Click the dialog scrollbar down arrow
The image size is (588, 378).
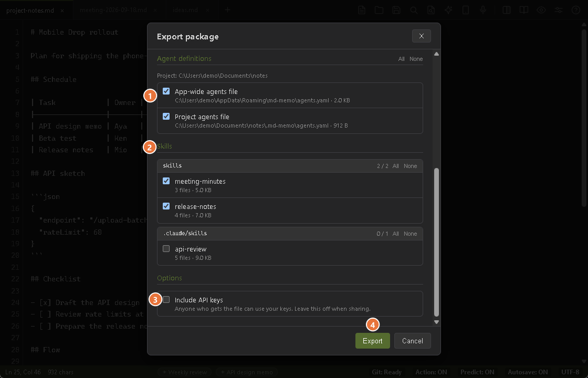[436, 322]
